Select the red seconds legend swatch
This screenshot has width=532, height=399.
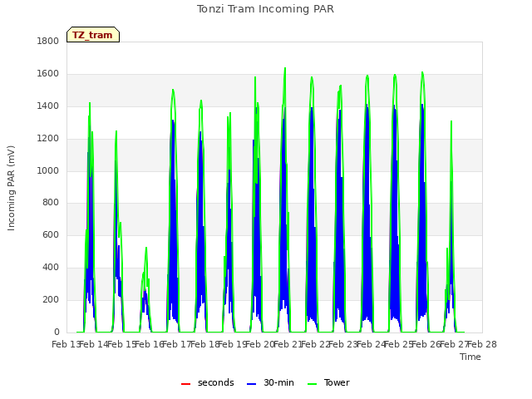(185, 384)
